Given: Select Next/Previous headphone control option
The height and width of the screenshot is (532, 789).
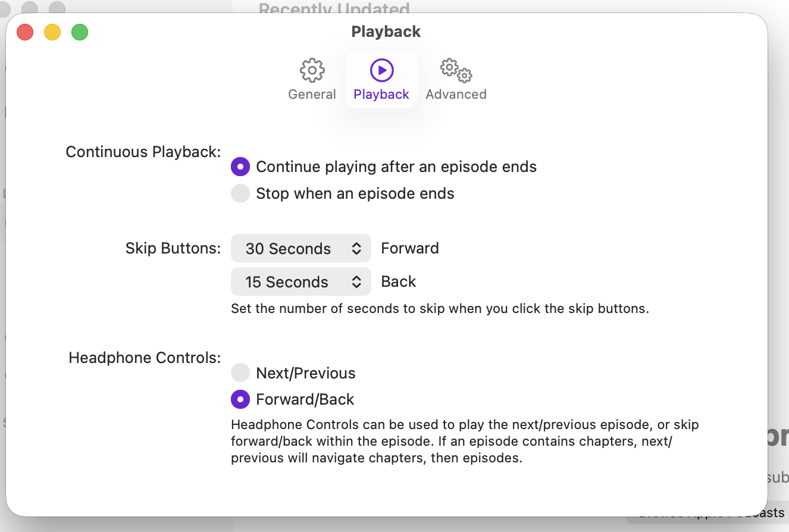Looking at the screenshot, I should (240, 373).
